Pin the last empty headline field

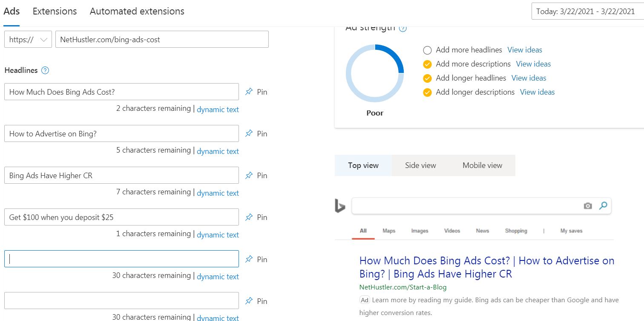256,301
